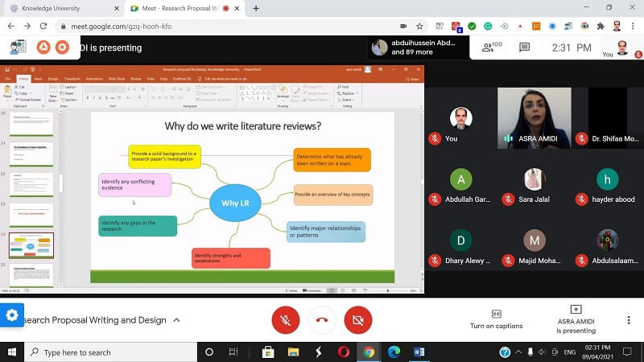The width and height of the screenshot is (644, 362).
Task: Mute your microphone with the red mic button
Action: (286, 319)
